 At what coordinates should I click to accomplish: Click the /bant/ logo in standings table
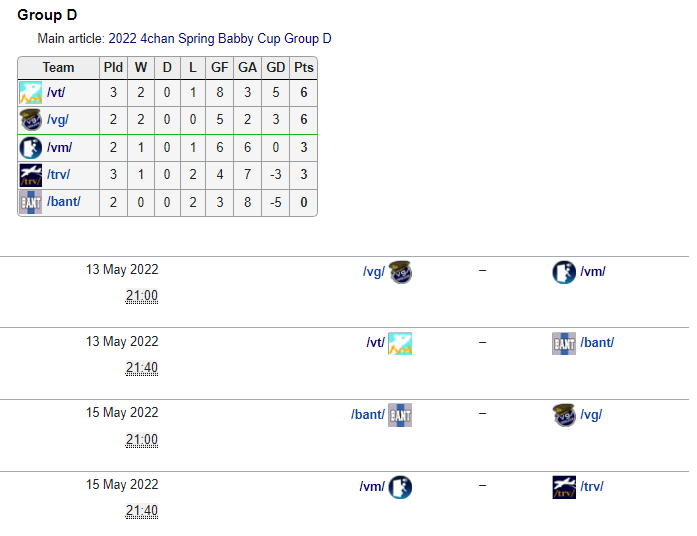pyautogui.click(x=31, y=202)
